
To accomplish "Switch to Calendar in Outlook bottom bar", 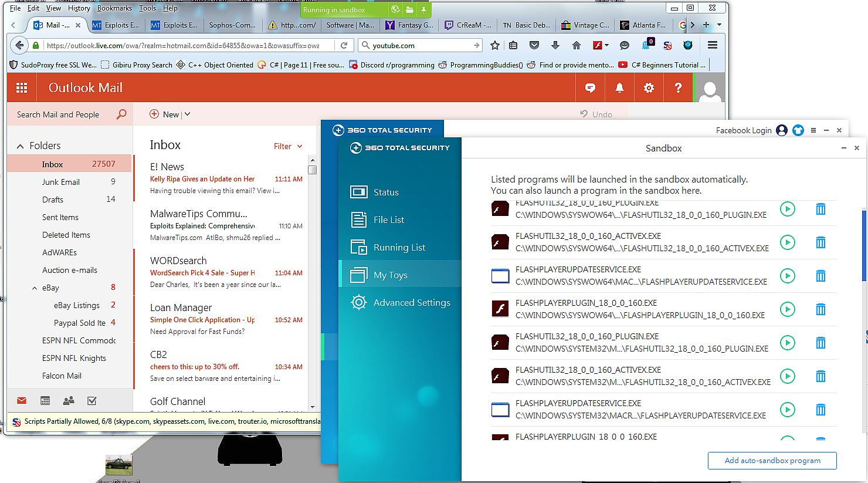I will pos(45,401).
